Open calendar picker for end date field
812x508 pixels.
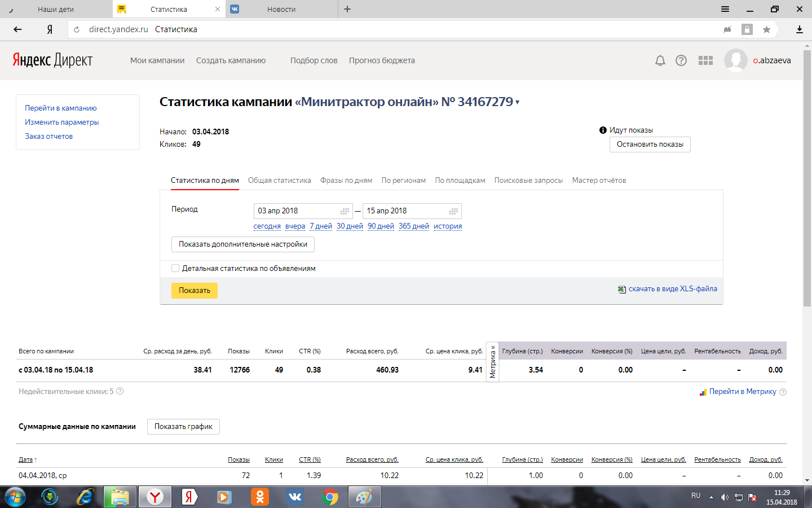[x=454, y=211]
